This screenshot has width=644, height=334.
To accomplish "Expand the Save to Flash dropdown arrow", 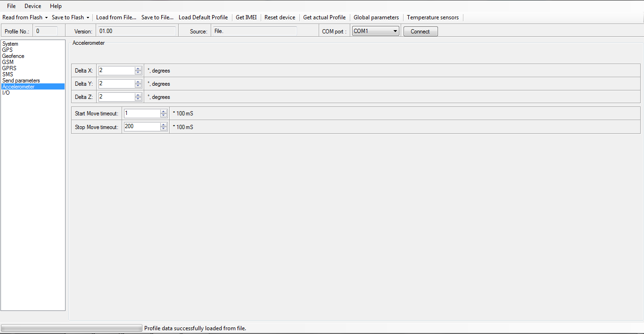I will 88,17.
